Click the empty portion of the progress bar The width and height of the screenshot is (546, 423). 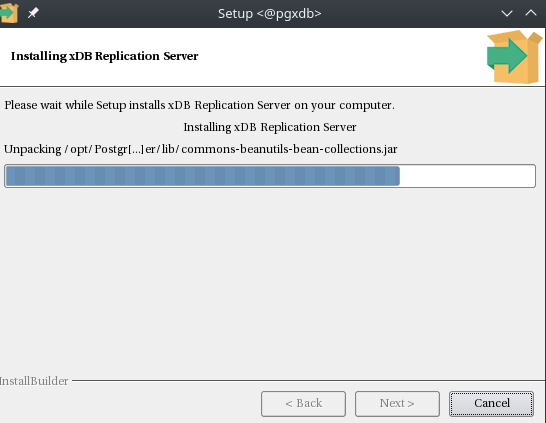click(467, 176)
